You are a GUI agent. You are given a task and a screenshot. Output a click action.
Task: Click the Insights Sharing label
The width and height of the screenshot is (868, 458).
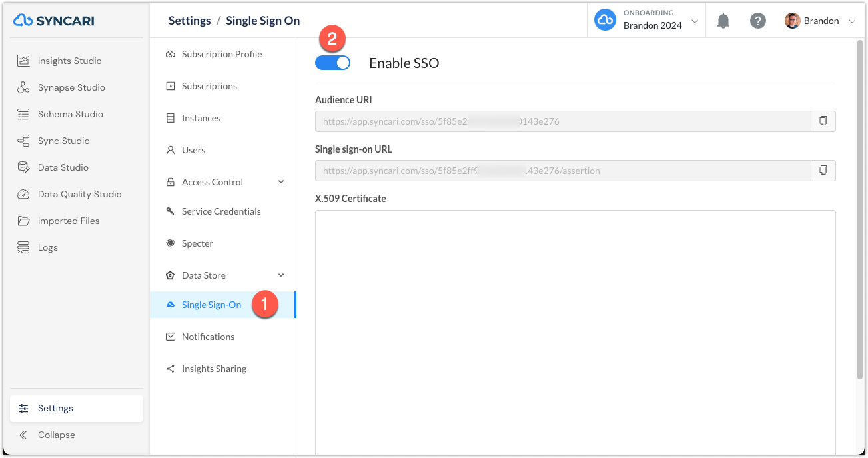(x=214, y=369)
